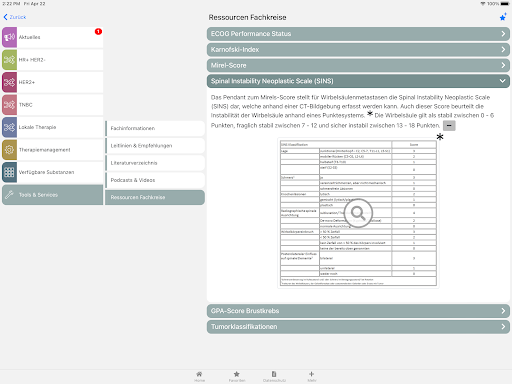
Task: Select the TNBC pathway icon
Action: pos(9,105)
